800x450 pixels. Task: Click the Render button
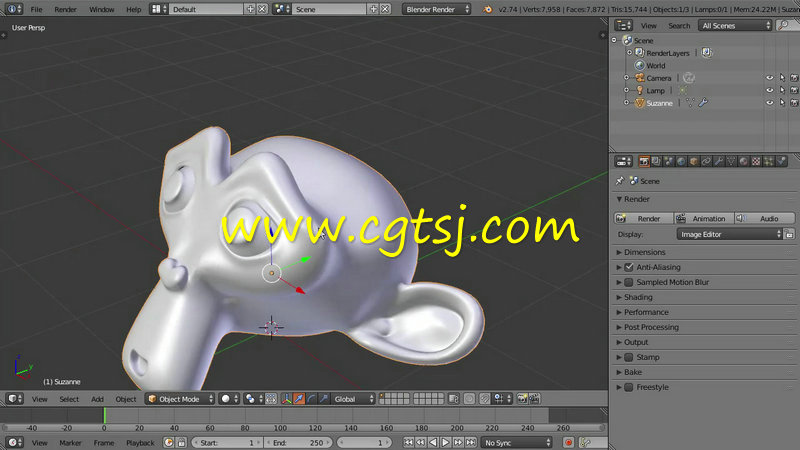tap(643, 218)
